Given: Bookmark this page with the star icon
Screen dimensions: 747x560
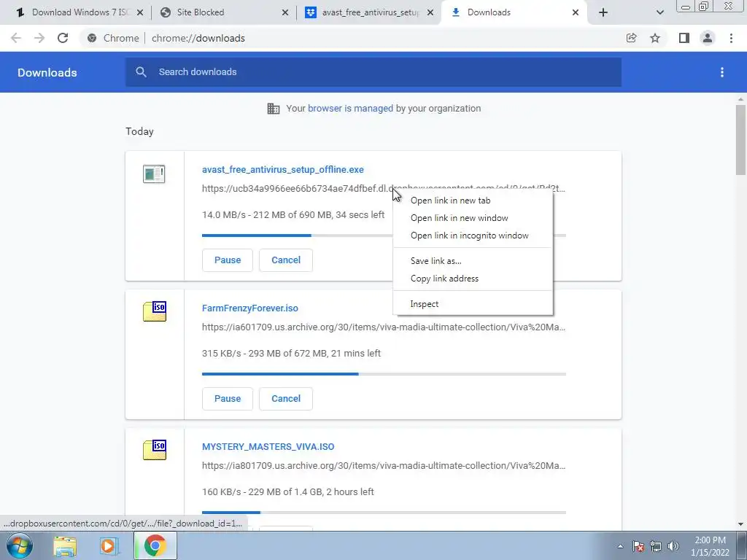Looking at the screenshot, I should pos(655,38).
